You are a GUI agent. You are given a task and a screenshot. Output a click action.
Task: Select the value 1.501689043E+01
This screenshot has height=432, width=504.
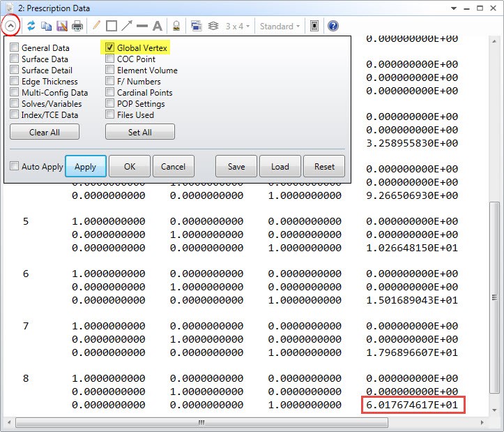412,299
